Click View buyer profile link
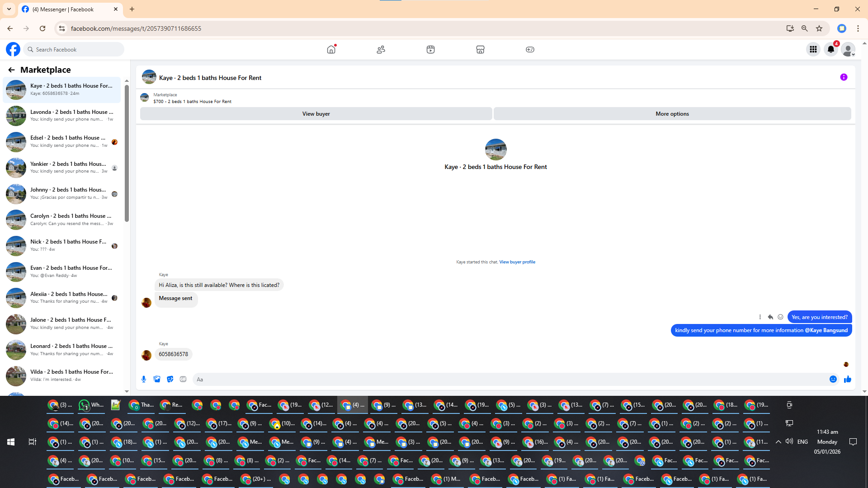 point(517,262)
